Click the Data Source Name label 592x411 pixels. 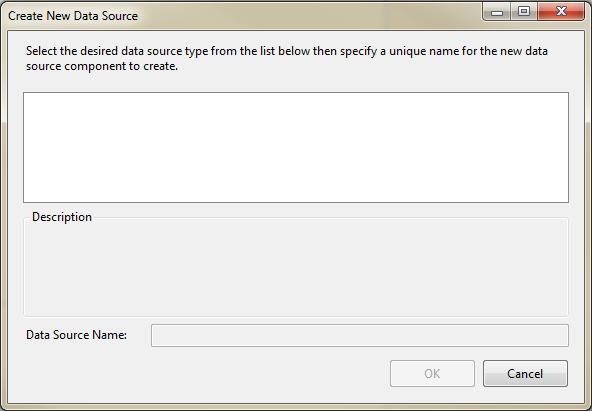(76, 335)
